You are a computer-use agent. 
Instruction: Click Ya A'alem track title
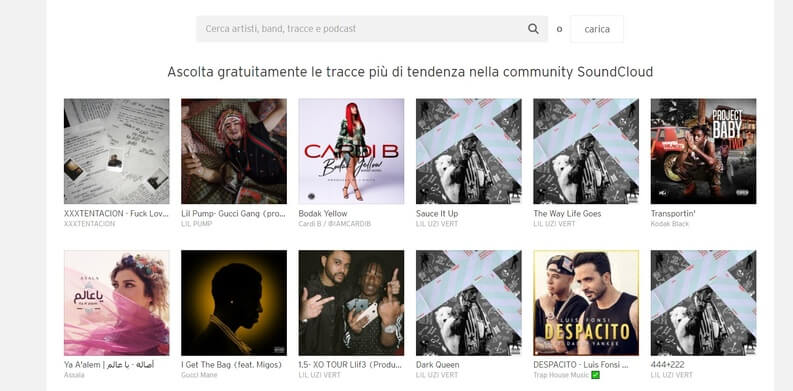pos(109,365)
